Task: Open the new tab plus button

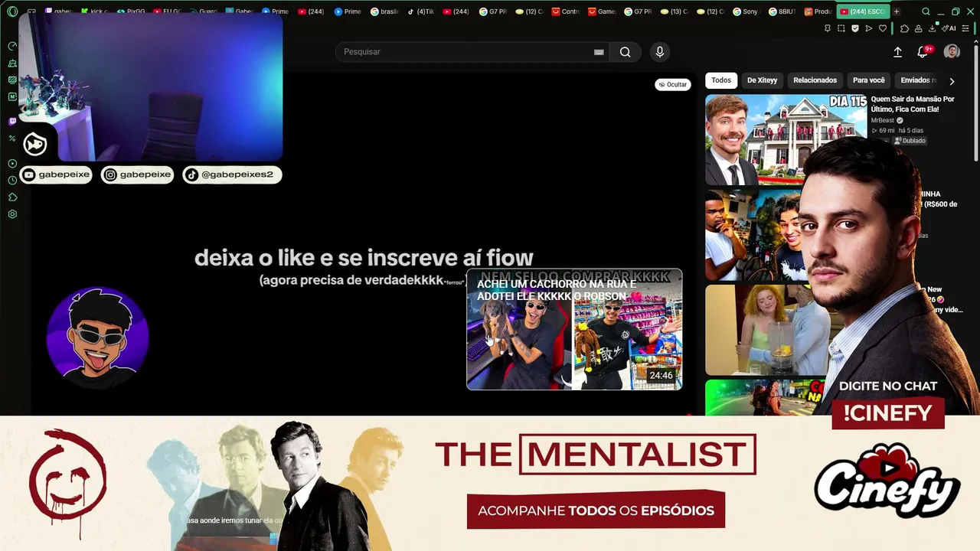Action: point(897,11)
